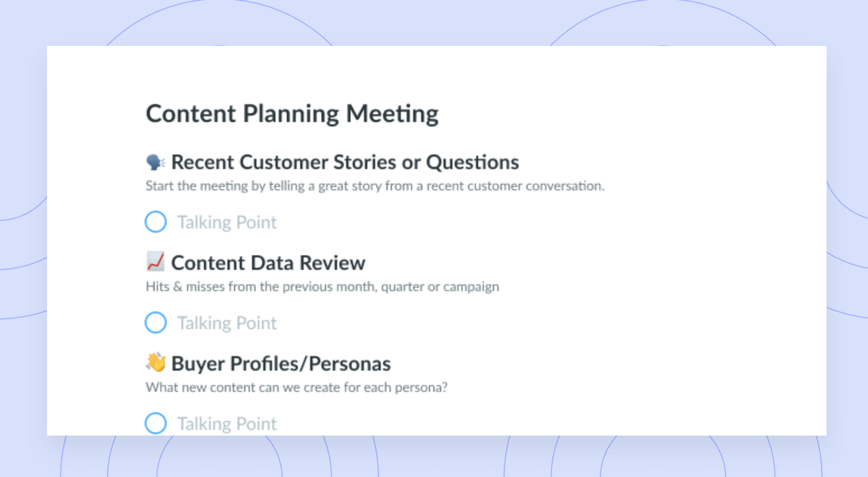Viewport: 868px width, 477px height.
Task: Add a Talking Point under Content Data Review
Action: click(227, 323)
